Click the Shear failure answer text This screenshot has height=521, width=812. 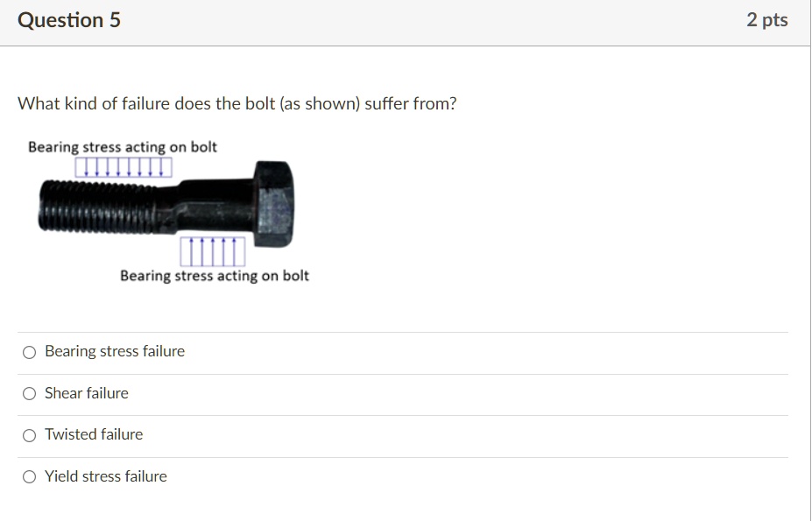point(86,393)
